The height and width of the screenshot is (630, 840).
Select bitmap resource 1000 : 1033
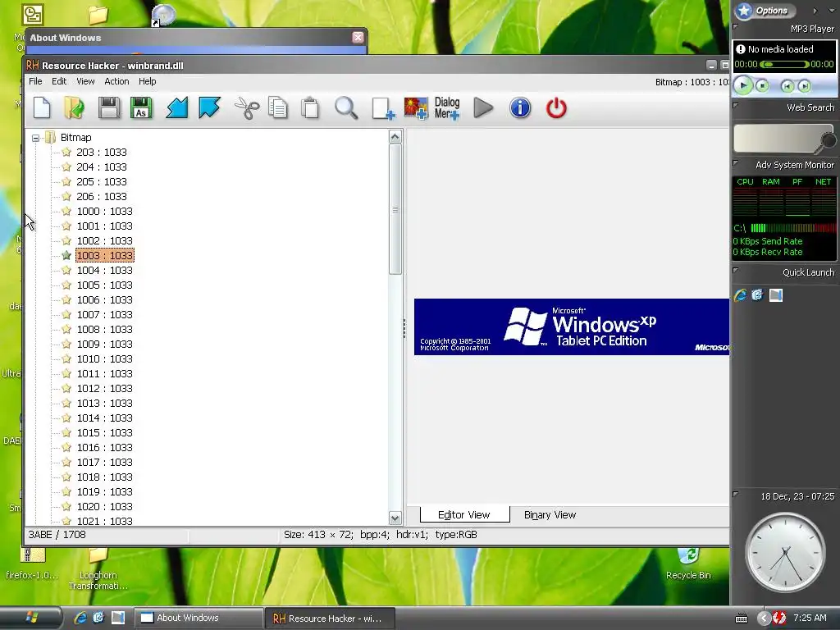coord(104,211)
